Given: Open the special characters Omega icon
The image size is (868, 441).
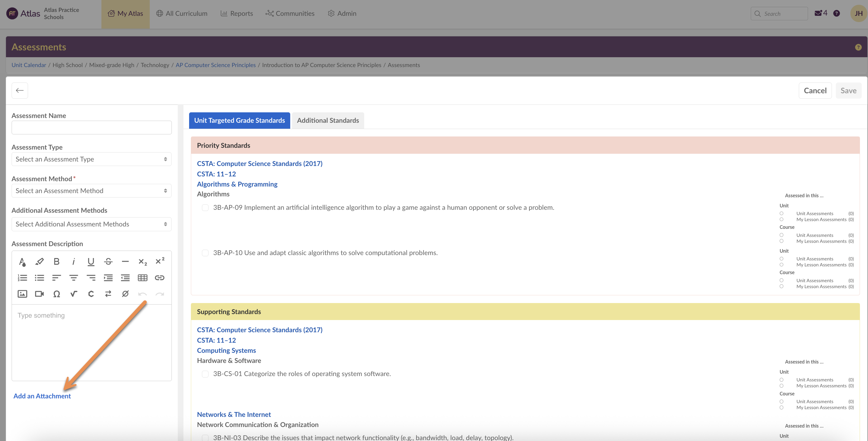Looking at the screenshot, I should 57,294.
